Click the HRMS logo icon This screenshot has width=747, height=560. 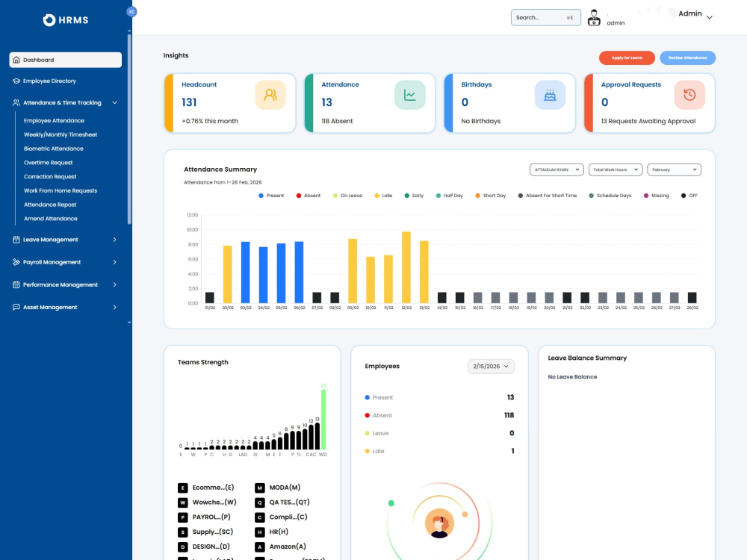coord(49,20)
